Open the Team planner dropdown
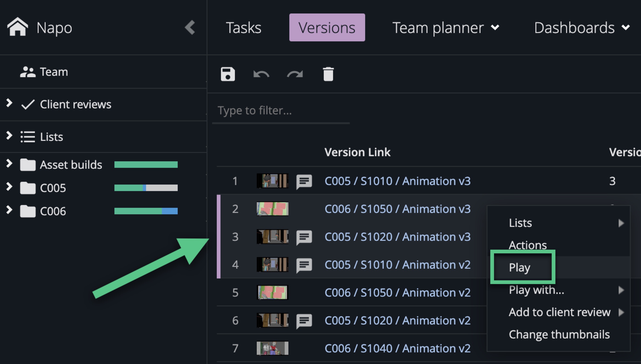641x364 pixels. pos(446,27)
